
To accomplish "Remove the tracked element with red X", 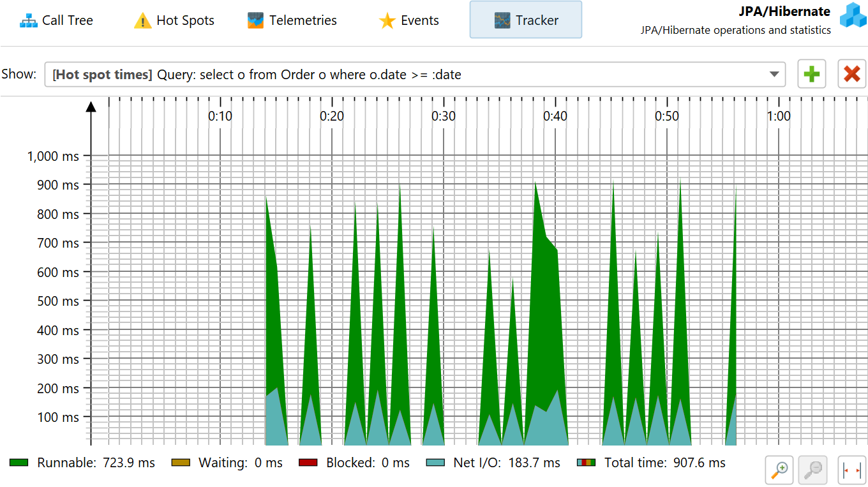I will pyautogui.click(x=851, y=74).
